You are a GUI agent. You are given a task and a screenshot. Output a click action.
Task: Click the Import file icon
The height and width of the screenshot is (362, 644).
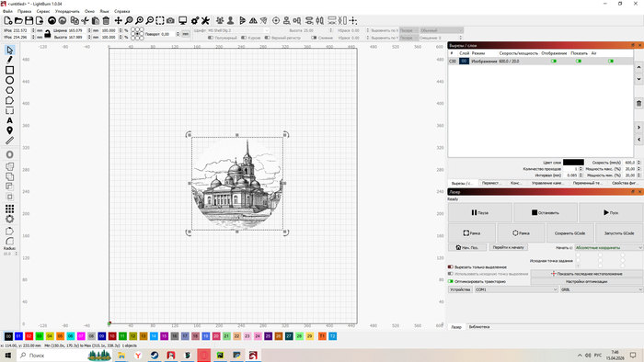(x=40, y=20)
